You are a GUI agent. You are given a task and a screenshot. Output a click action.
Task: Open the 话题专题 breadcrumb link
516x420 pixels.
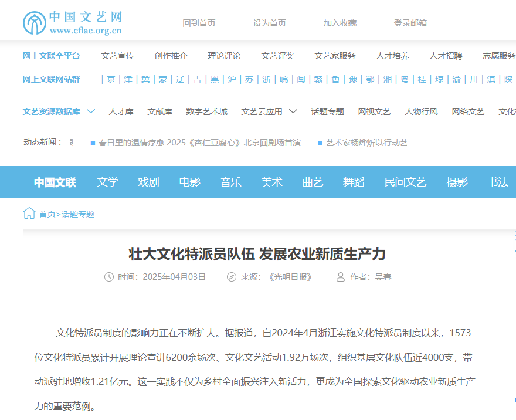(78, 214)
